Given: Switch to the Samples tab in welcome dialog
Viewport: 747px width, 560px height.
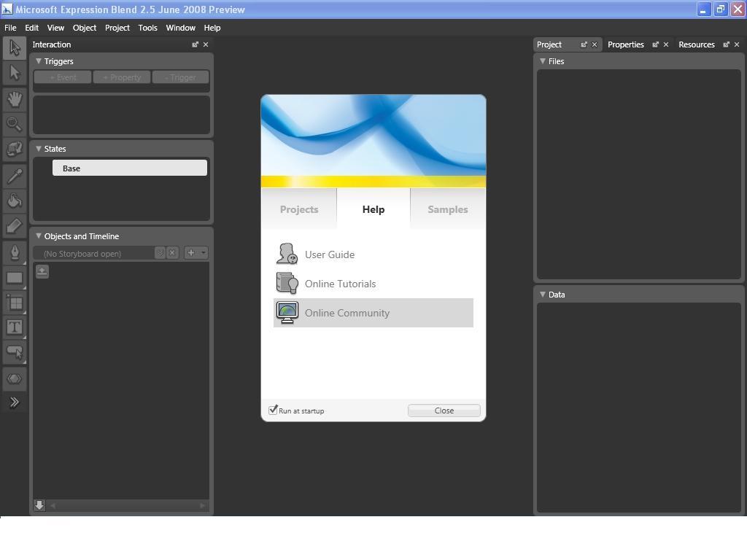Looking at the screenshot, I should point(447,209).
